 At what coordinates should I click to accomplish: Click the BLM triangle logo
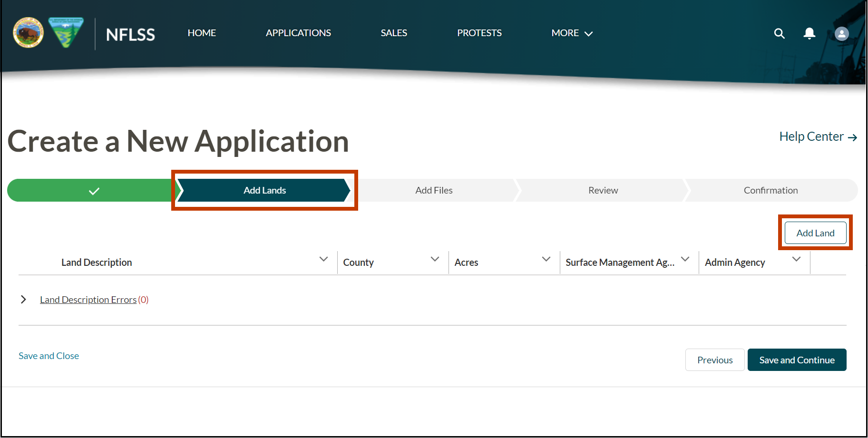pos(67,31)
